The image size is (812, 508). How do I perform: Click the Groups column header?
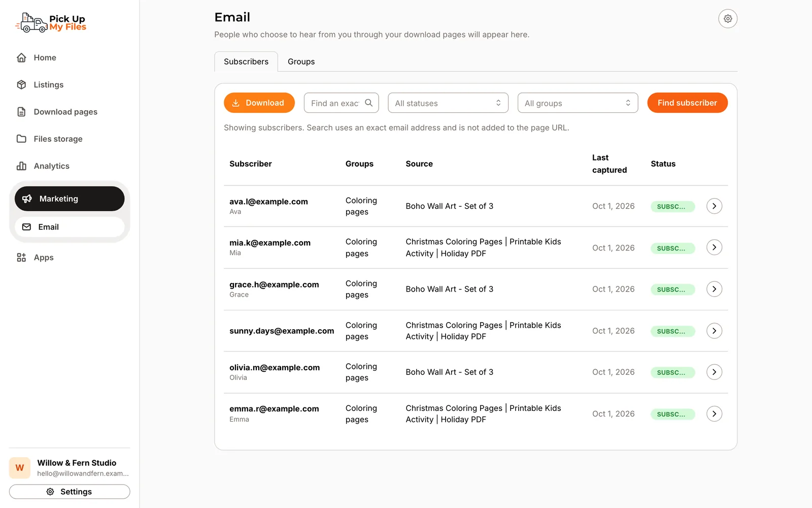tap(359, 164)
